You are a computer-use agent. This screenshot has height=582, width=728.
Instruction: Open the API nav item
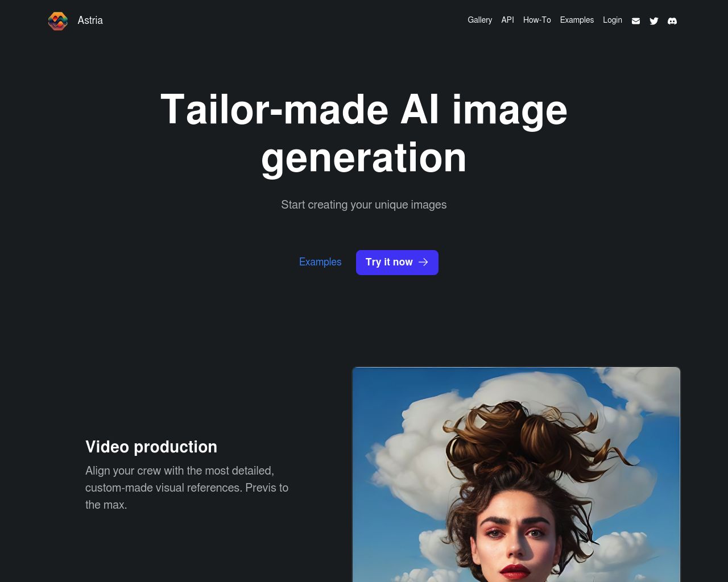(507, 20)
